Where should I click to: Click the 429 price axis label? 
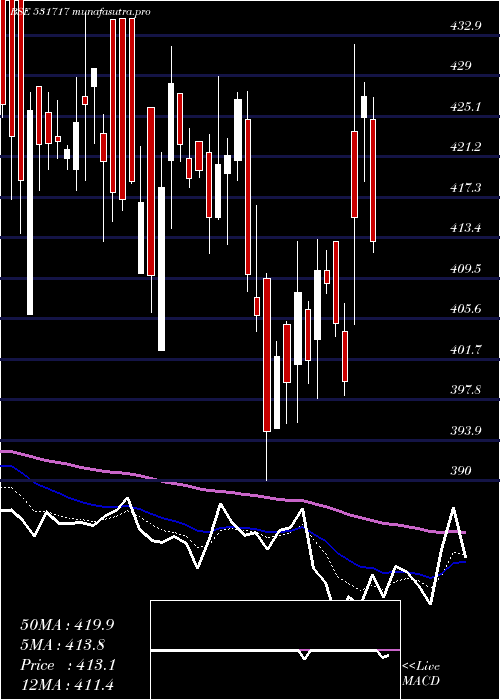[461, 66]
